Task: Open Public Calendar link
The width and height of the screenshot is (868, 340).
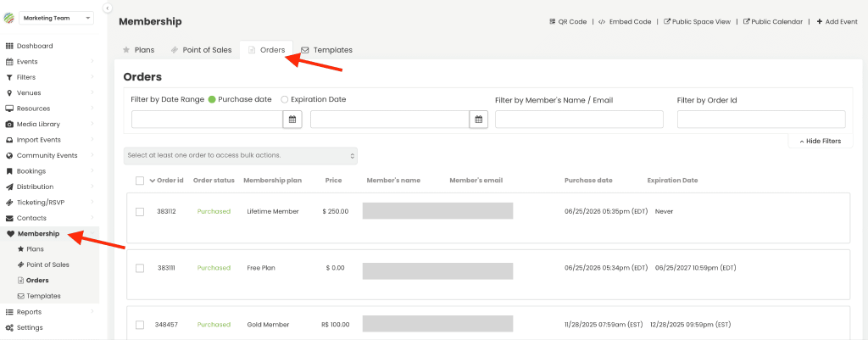Action: pos(773,21)
